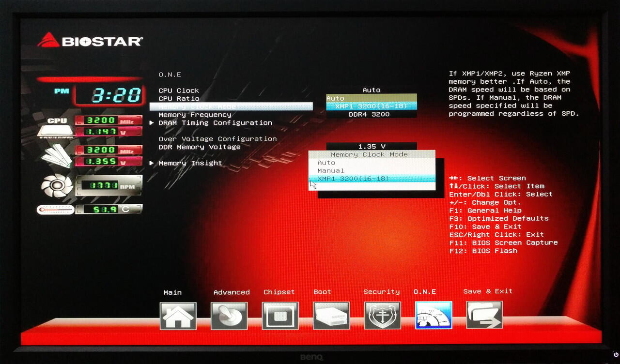Select the DDR Memory Voltage row
This screenshot has width=620, height=364.
[x=200, y=147]
